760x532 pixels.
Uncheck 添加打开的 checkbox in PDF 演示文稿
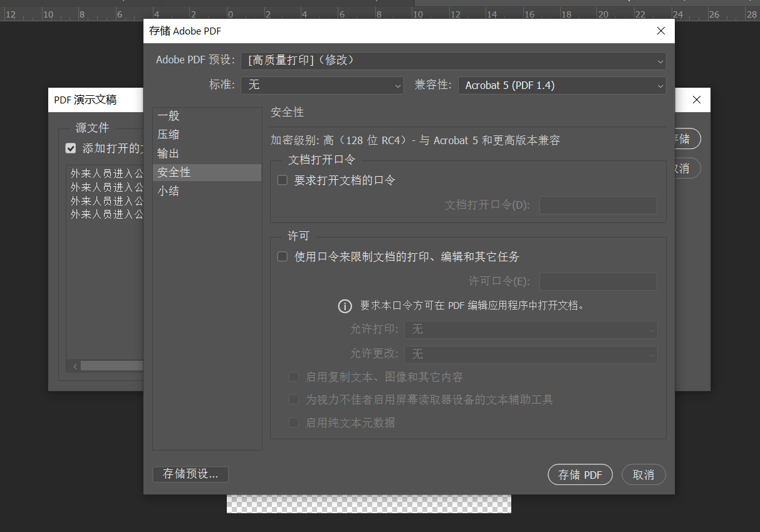[x=71, y=149]
